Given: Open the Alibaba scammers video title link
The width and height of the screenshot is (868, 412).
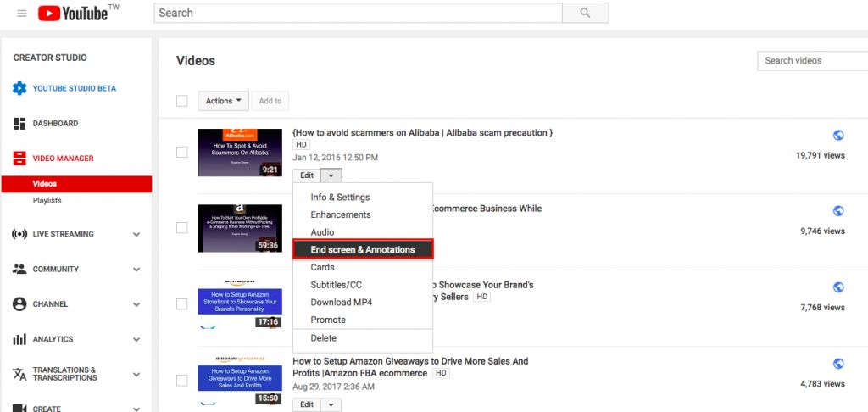Looking at the screenshot, I should (422, 133).
